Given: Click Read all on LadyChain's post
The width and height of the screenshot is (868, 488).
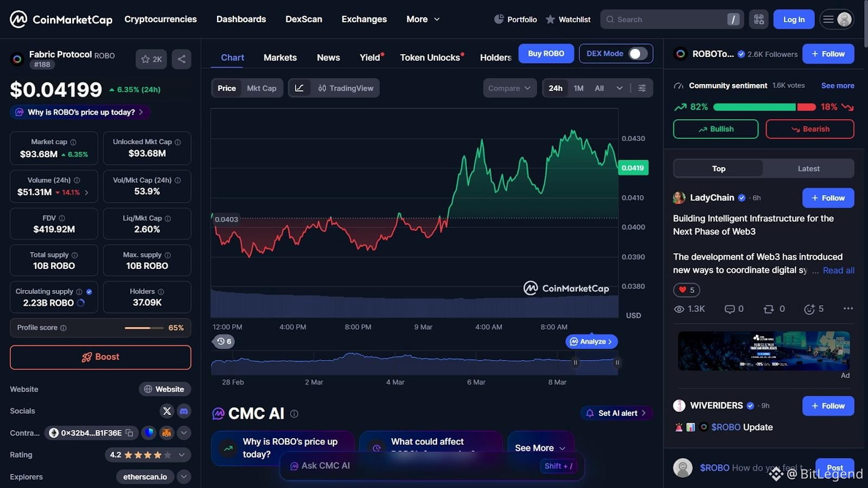Looking at the screenshot, I should (838, 271).
